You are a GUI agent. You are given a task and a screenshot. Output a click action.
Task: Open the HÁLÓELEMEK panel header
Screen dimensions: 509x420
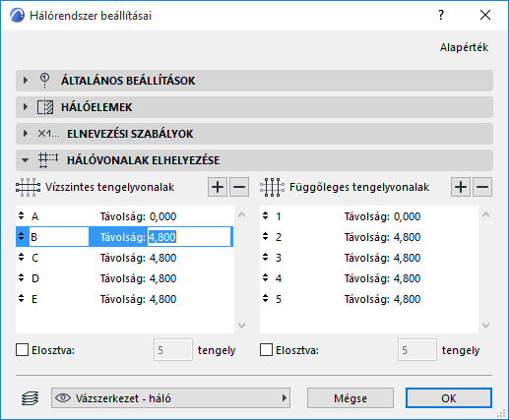pyautogui.click(x=254, y=107)
